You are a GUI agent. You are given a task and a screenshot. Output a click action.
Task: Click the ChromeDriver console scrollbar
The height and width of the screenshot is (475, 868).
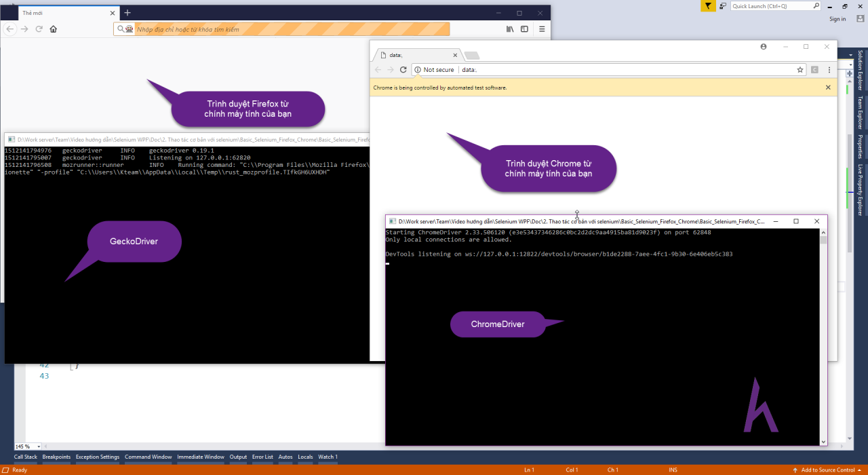823,337
